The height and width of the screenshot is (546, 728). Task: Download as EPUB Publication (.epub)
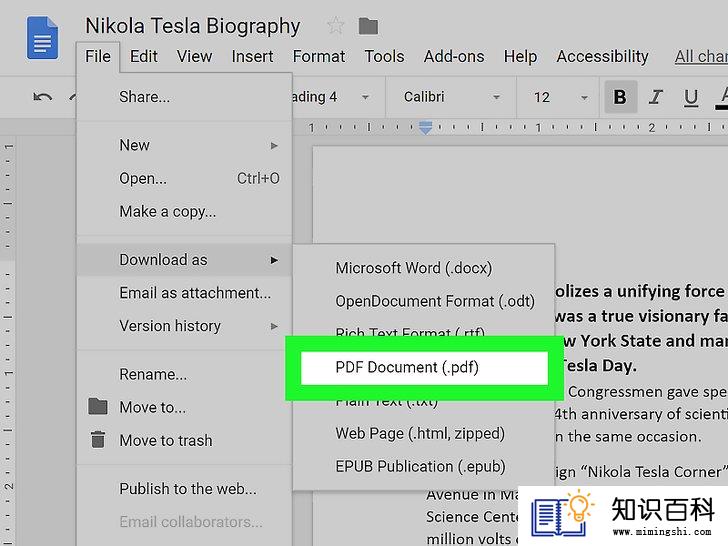(x=423, y=467)
